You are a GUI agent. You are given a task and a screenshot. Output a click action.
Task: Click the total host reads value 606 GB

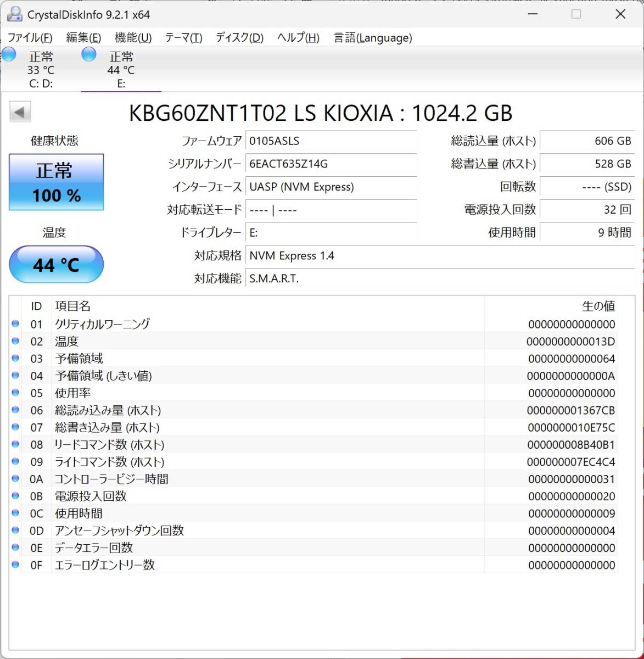pos(587,141)
